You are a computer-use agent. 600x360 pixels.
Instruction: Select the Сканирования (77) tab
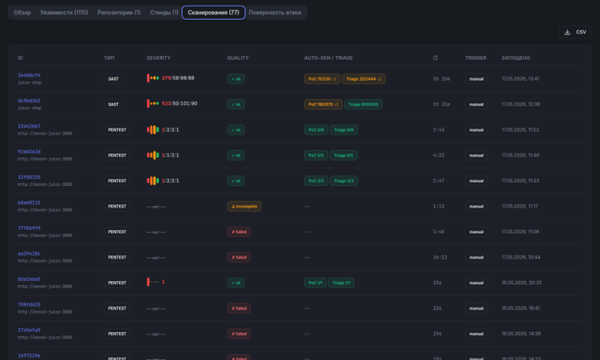click(214, 13)
